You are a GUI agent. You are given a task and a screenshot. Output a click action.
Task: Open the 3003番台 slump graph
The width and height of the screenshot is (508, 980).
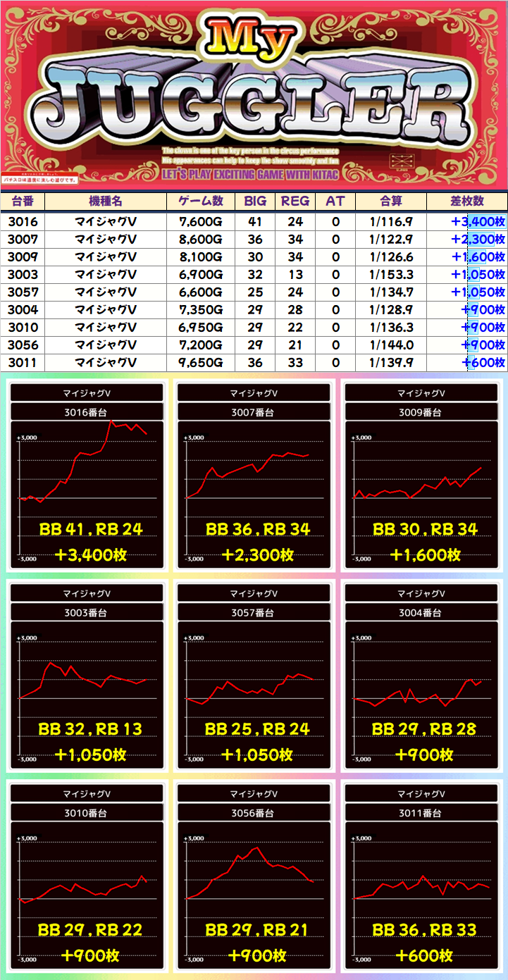tap(88, 694)
